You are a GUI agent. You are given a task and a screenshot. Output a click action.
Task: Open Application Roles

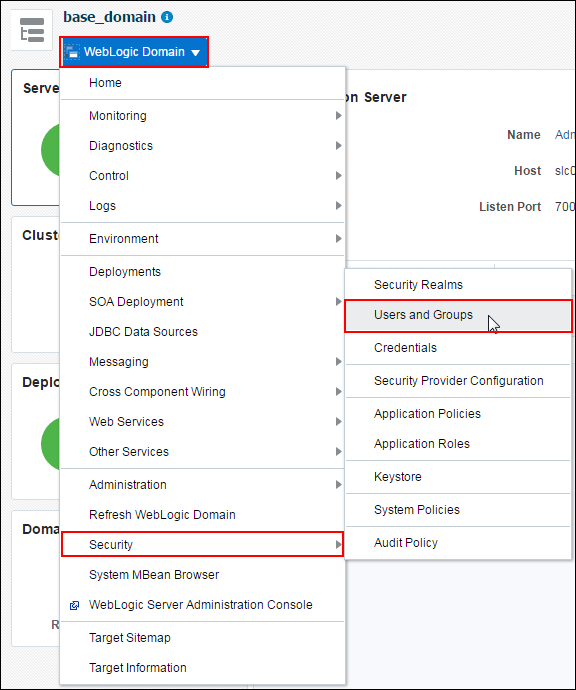(x=458, y=444)
